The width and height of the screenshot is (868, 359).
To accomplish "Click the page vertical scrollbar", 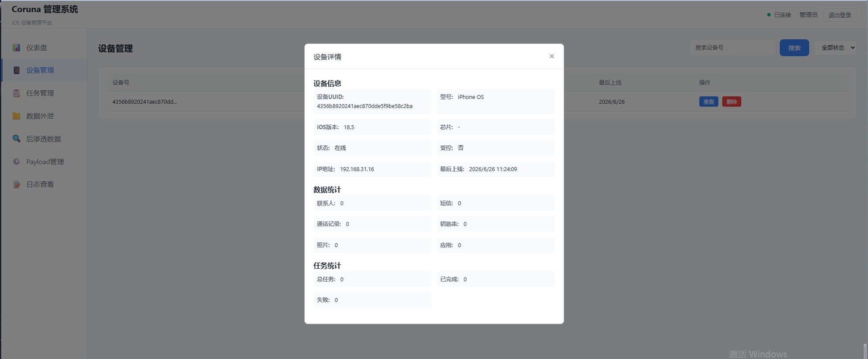I will pyautogui.click(x=865, y=351).
